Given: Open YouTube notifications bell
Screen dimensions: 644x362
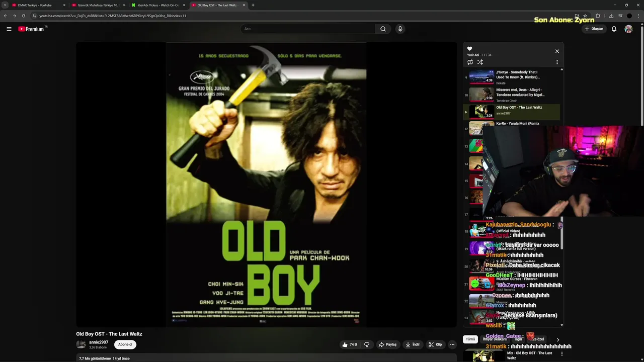Looking at the screenshot, I should click(614, 29).
